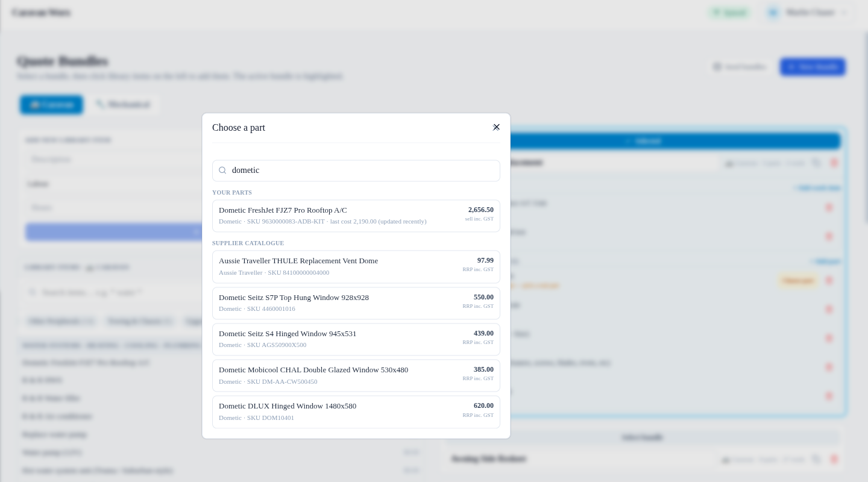
Task: Choose Dometic DLUX Hinged Window 1480x580
Action: point(356,412)
